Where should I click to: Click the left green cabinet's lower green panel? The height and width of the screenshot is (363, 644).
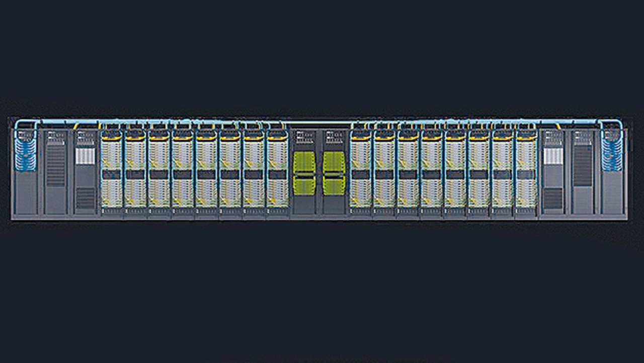click(304, 186)
